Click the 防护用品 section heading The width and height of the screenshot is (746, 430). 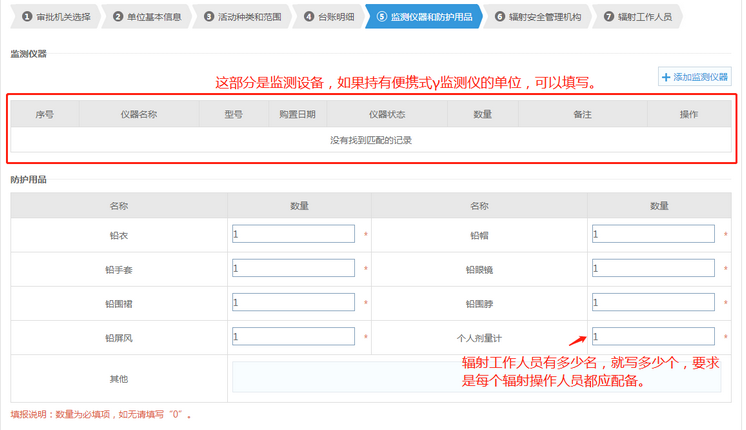click(29, 179)
